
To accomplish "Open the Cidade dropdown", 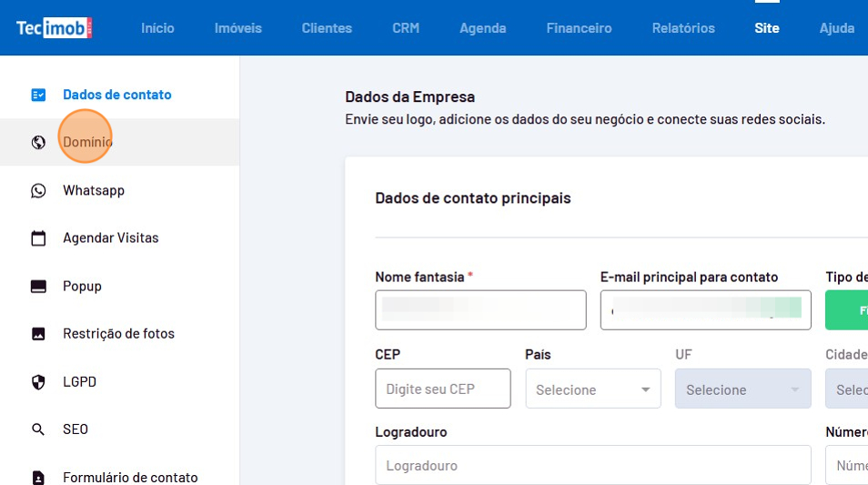I will click(x=848, y=389).
